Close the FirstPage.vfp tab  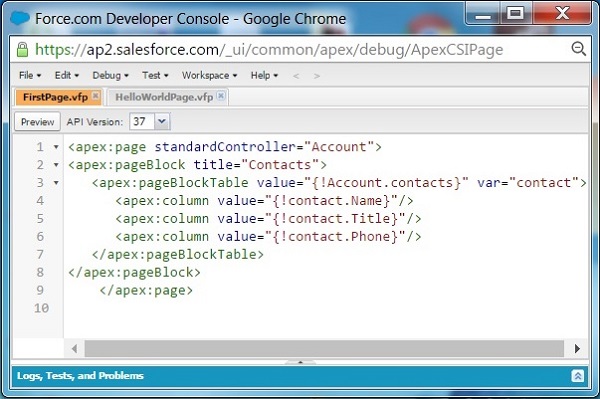(96, 95)
